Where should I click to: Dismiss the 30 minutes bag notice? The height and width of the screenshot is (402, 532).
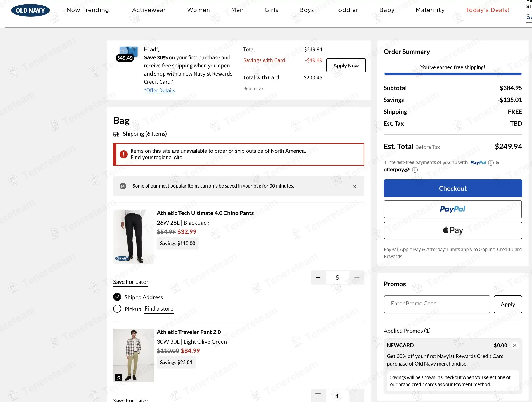tap(354, 186)
